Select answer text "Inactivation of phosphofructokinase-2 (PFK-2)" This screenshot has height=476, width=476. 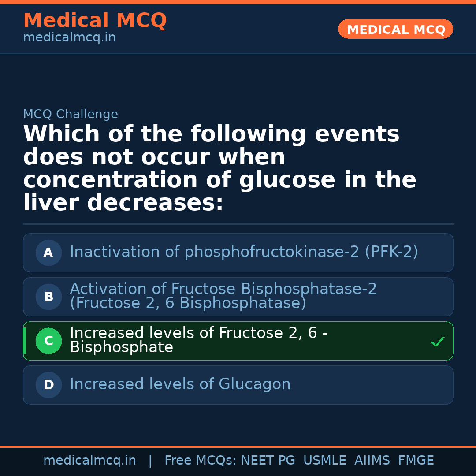pos(244,252)
